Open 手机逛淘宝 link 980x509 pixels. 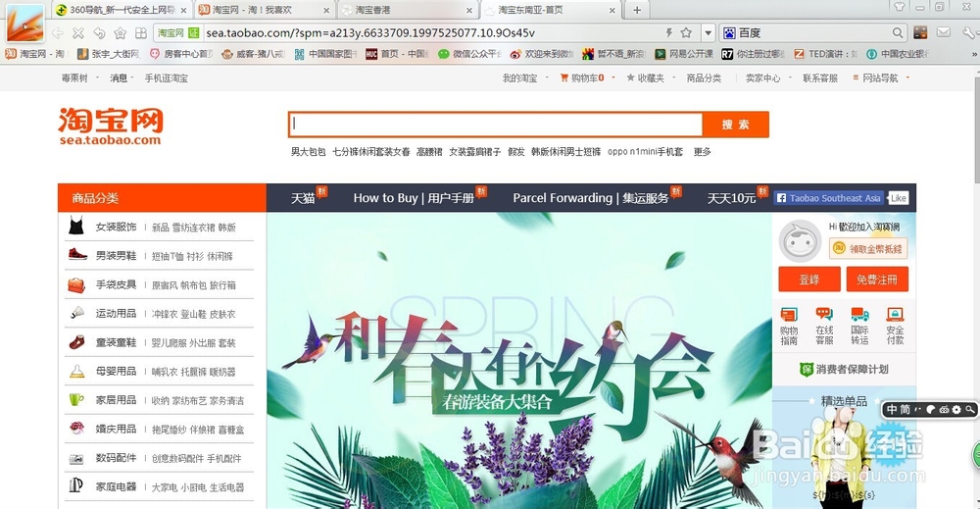(x=167, y=78)
